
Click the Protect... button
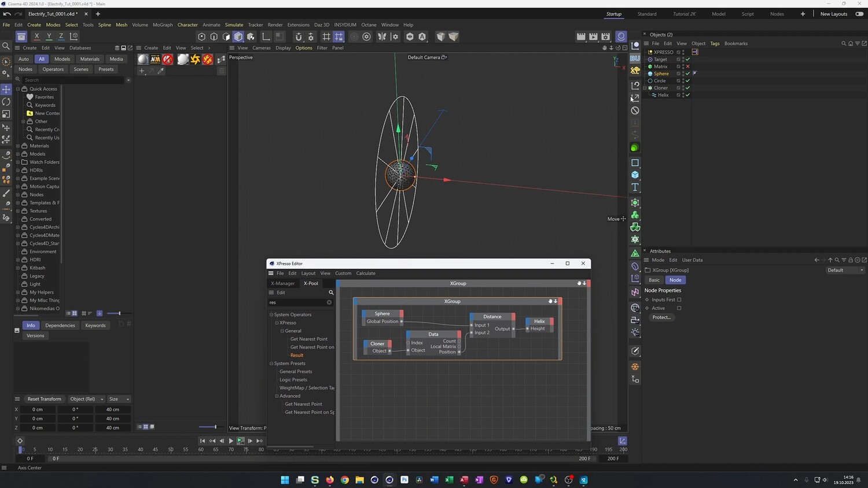[x=661, y=317]
